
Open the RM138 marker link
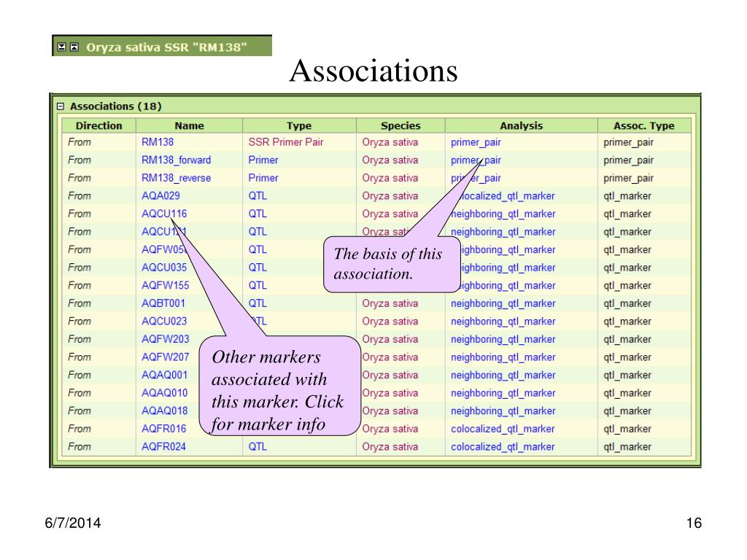tap(158, 142)
